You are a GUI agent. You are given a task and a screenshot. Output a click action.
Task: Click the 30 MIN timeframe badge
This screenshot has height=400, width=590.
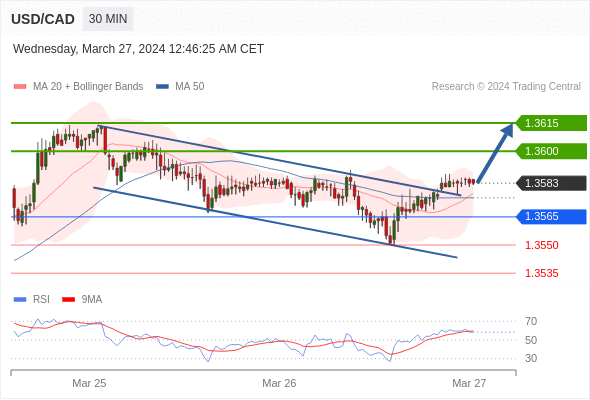[108, 19]
